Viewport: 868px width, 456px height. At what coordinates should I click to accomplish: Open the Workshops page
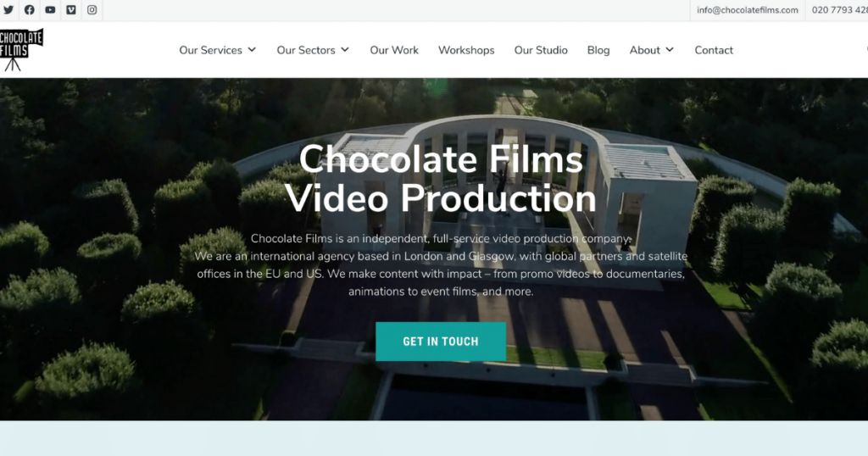[x=466, y=50]
